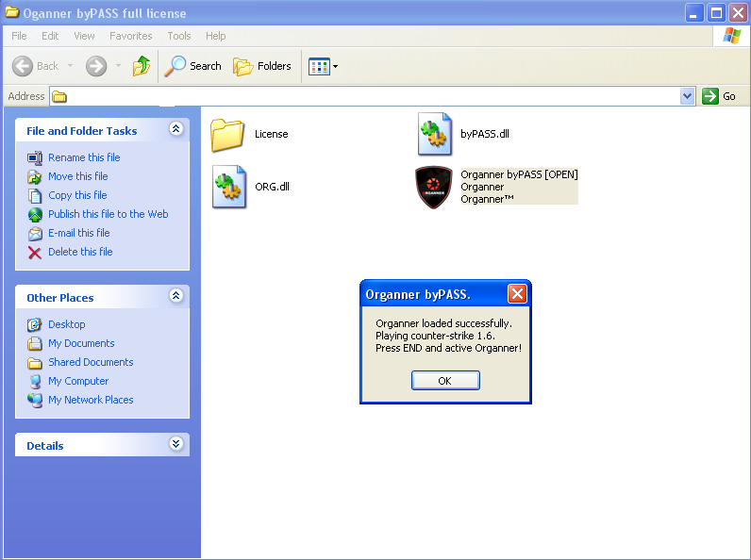The height and width of the screenshot is (560, 751).
Task: Click the Search toolbar button
Action: coord(193,66)
